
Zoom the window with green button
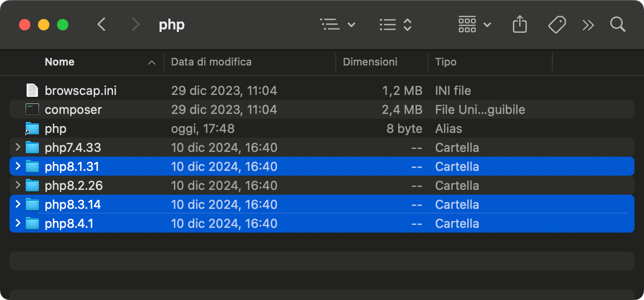pos(63,25)
